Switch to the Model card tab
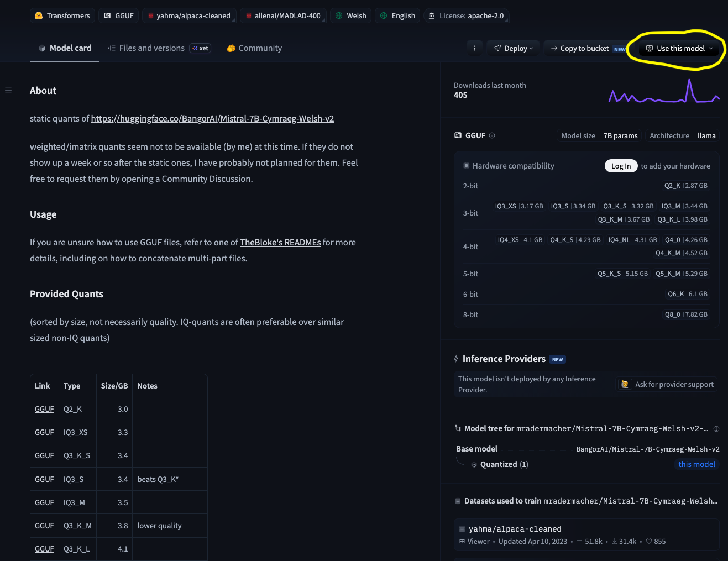Image resolution: width=728 pixels, height=561 pixels. pyautogui.click(x=65, y=48)
